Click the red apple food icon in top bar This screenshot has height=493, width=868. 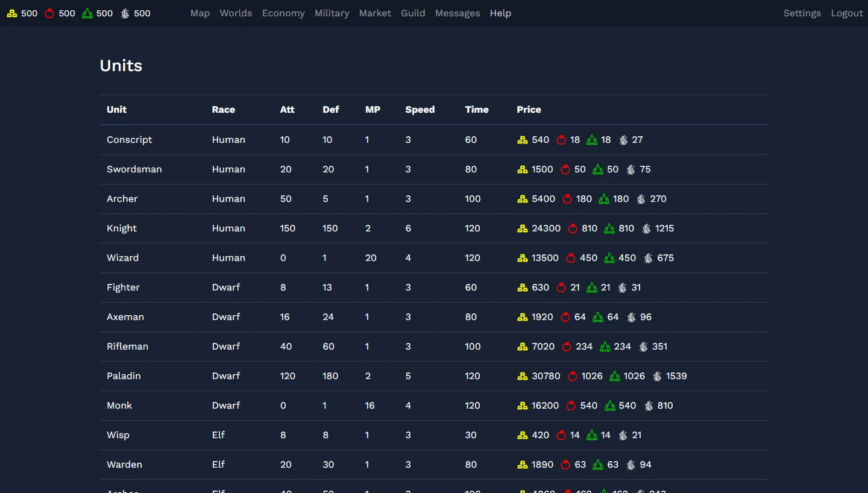pos(49,13)
